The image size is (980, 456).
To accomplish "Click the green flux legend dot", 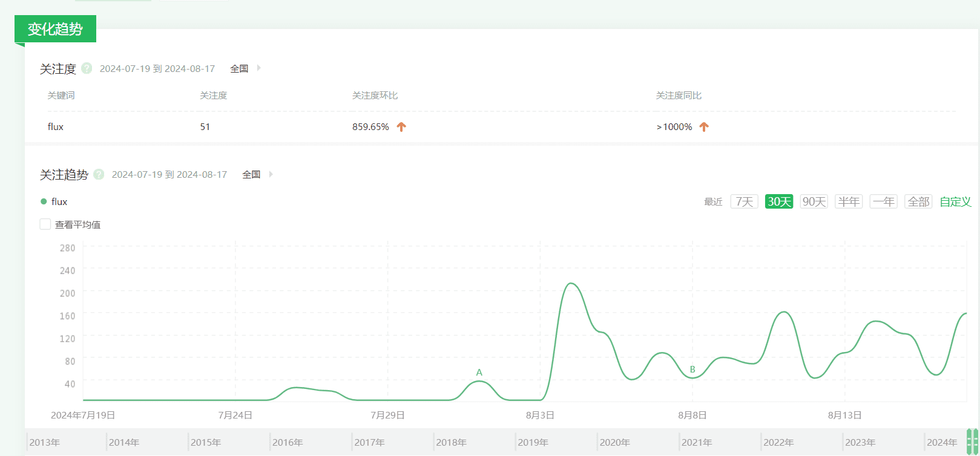I will coord(44,201).
